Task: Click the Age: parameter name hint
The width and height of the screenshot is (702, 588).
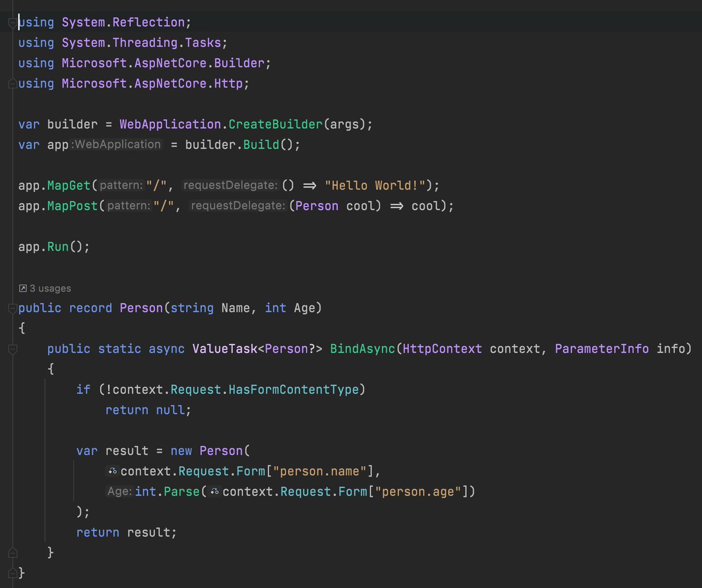Action: point(119,492)
